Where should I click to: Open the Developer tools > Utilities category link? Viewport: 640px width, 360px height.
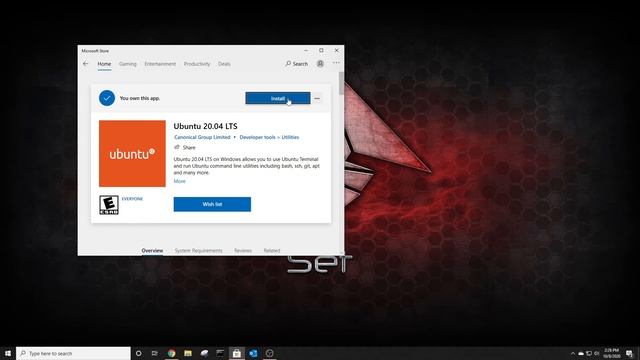coord(269,137)
